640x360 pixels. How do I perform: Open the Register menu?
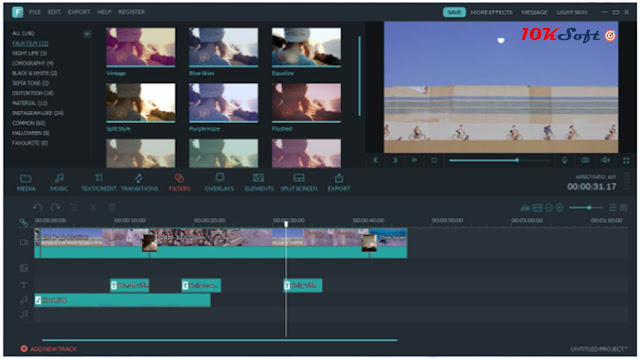[x=131, y=12]
